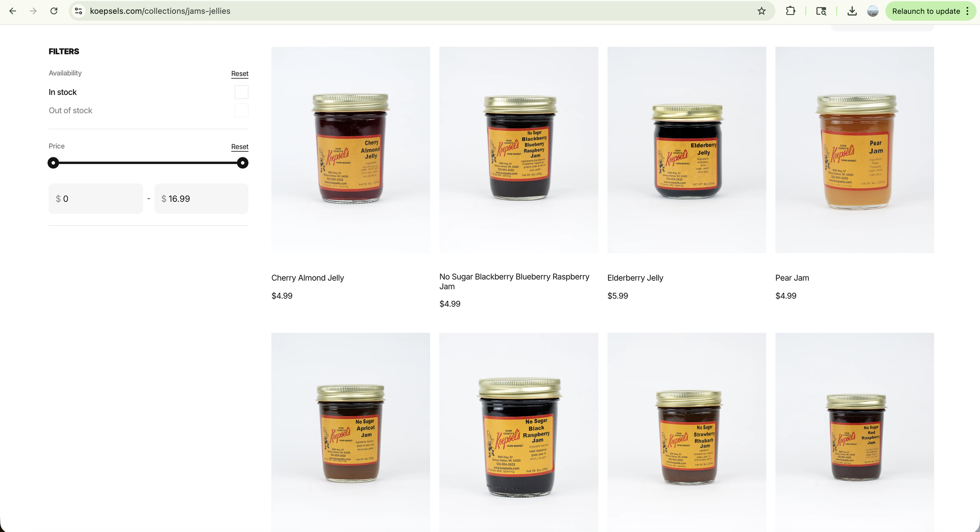980x532 pixels.
Task: Reset the Availability filter
Action: [240, 74]
